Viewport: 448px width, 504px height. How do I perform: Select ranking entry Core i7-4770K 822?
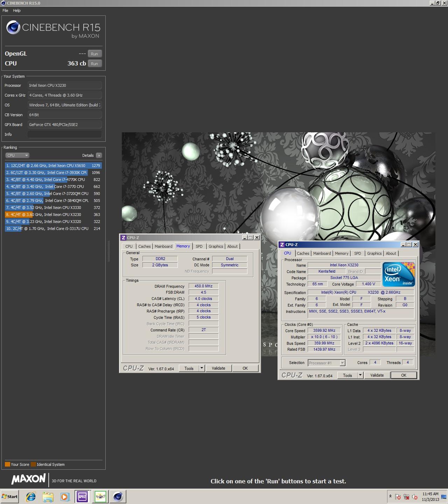(53, 180)
